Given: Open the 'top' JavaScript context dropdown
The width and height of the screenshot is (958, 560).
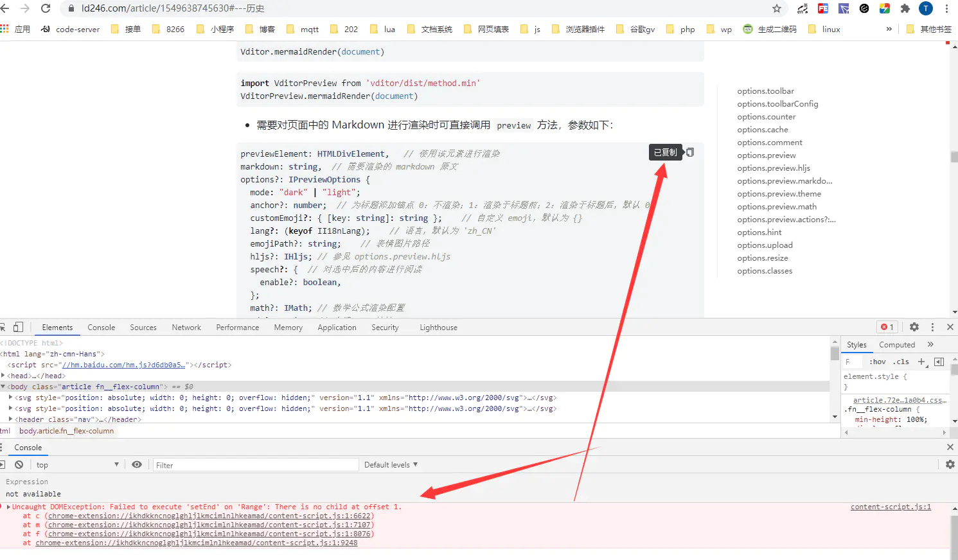Looking at the screenshot, I should pyautogui.click(x=77, y=464).
